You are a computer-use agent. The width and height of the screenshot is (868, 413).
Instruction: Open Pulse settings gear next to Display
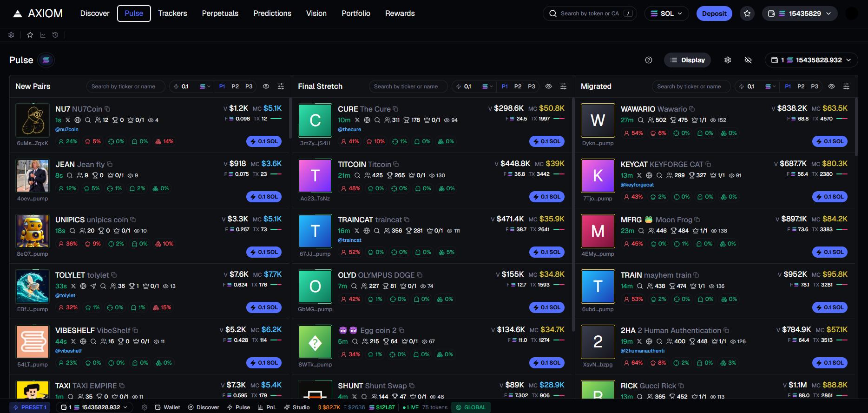728,60
